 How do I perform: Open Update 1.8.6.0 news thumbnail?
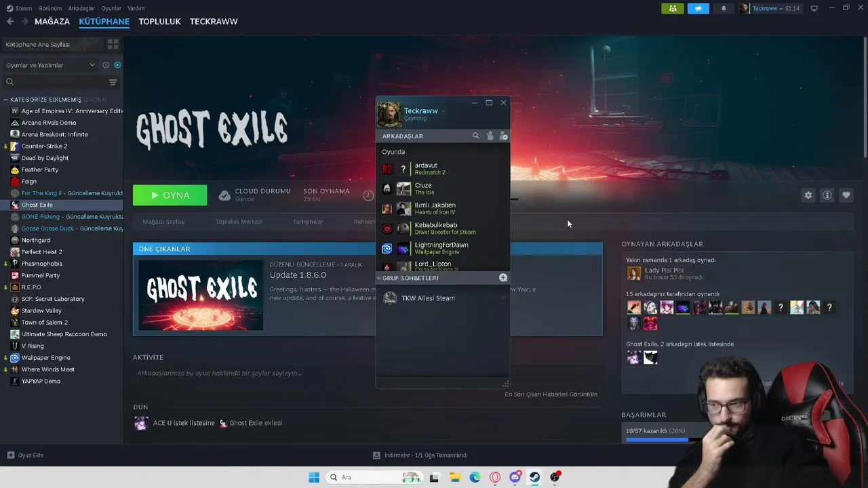(201, 295)
